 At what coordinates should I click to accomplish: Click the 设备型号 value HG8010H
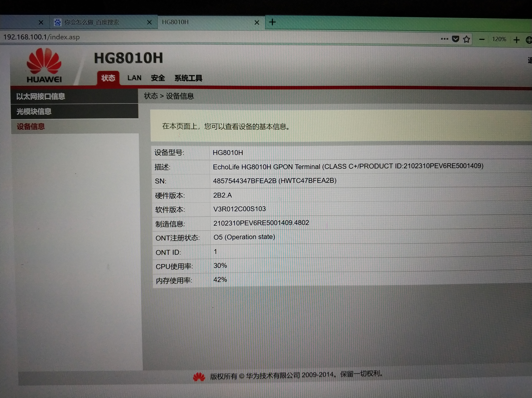pyautogui.click(x=228, y=153)
